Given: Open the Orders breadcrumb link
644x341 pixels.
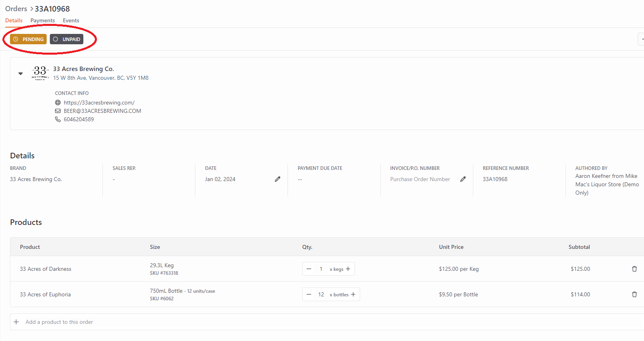Looking at the screenshot, I should pos(16,9).
